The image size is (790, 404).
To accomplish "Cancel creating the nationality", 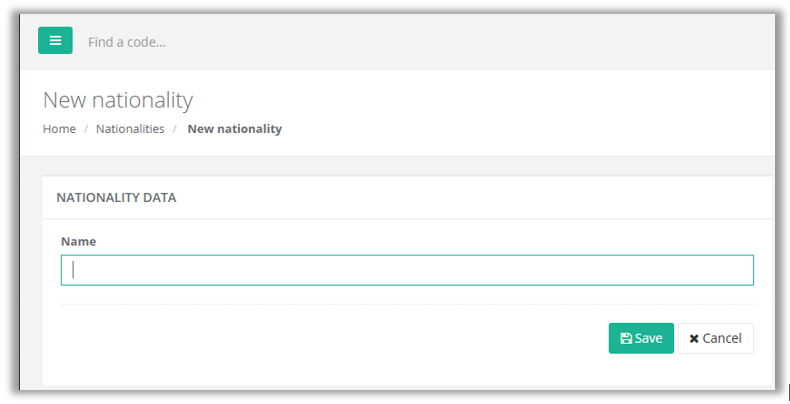I will pos(715,338).
